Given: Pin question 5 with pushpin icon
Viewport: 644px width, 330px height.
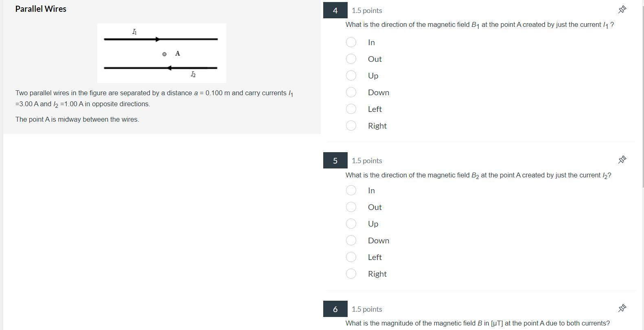Looking at the screenshot, I should pos(622,160).
